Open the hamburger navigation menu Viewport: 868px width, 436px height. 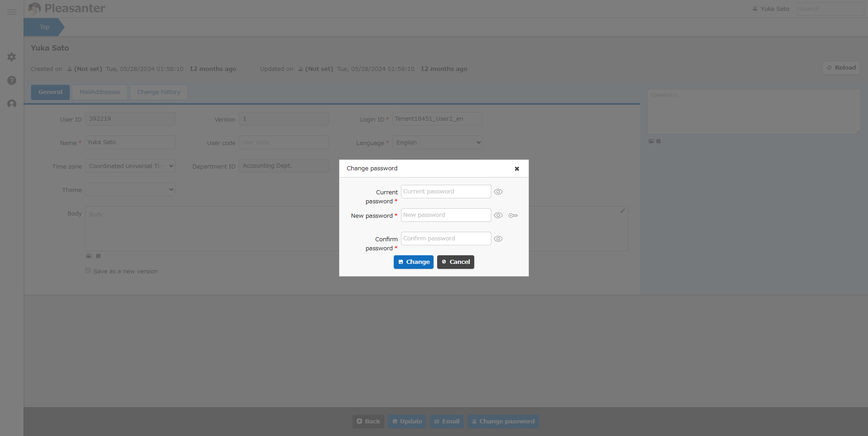point(12,12)
